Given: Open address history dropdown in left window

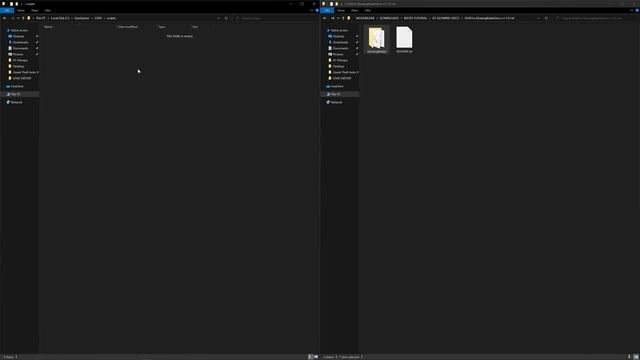Looking at the screenshot, I should pos(218,18).
